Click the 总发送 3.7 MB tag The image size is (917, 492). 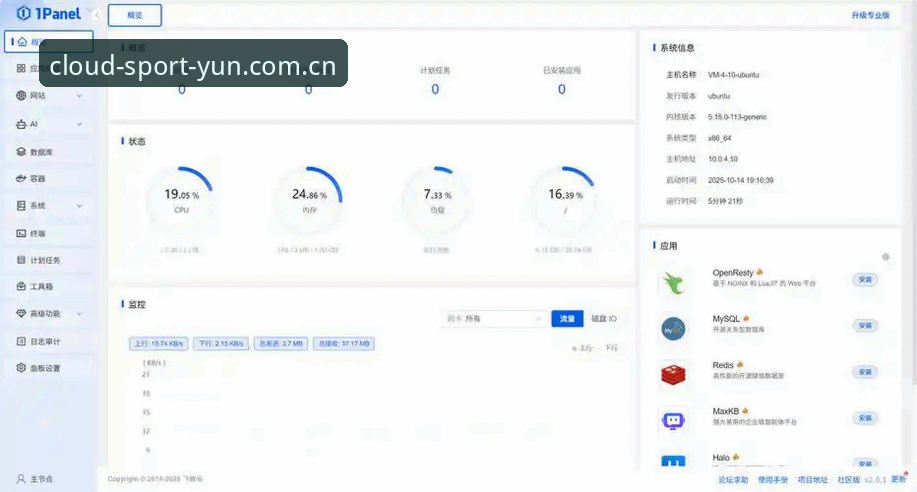(x=281, y=343)
